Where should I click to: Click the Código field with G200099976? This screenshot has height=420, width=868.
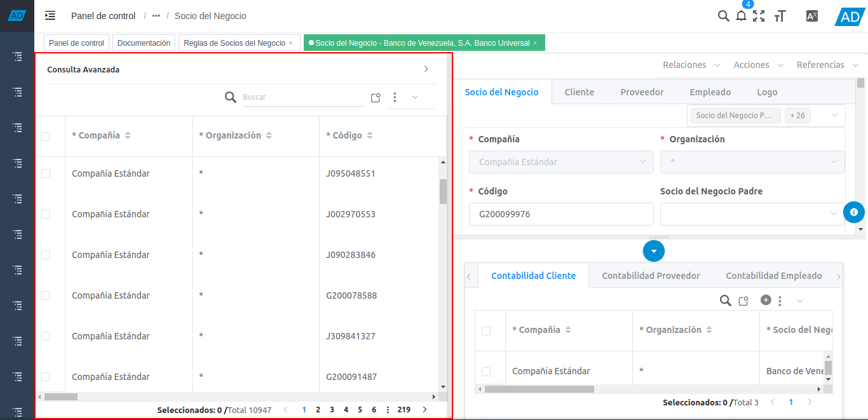[561, 214]
